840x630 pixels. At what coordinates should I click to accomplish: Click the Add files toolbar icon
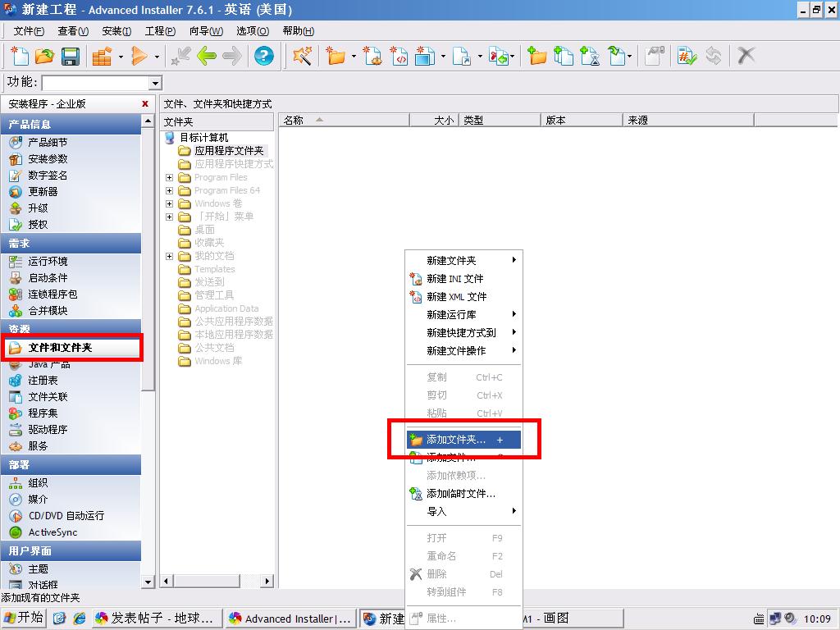[563, 56]
